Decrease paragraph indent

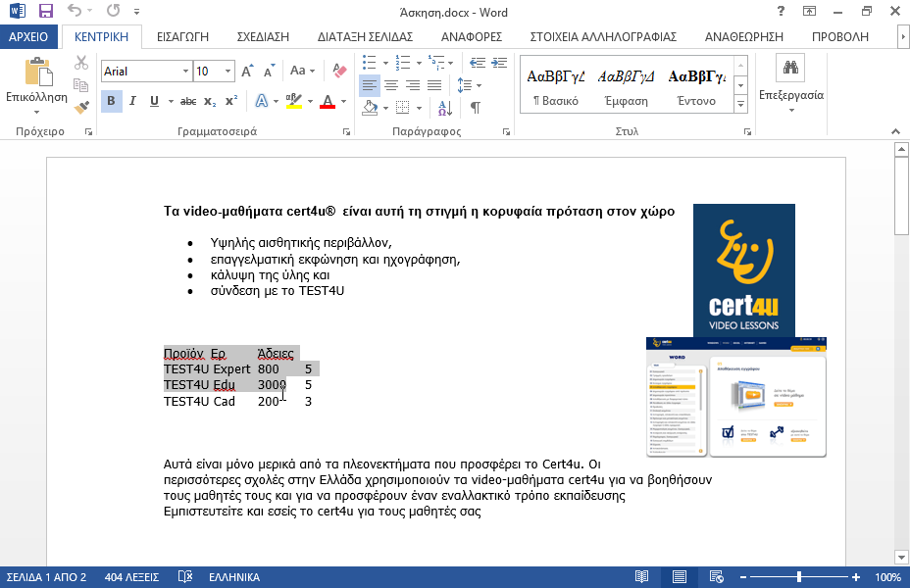477,63
